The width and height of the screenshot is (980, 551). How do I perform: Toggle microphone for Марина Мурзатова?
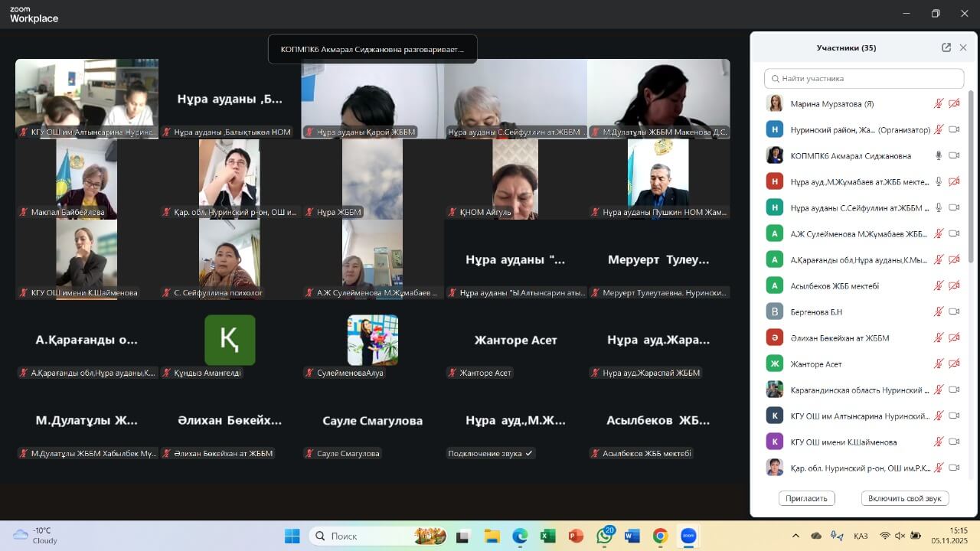click(939, 103)
